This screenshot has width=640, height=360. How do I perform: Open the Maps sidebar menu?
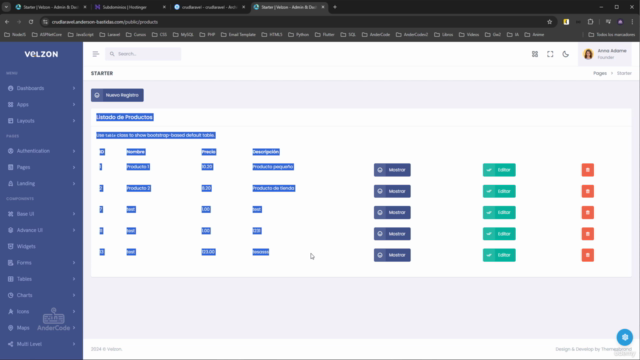point(41,328)
